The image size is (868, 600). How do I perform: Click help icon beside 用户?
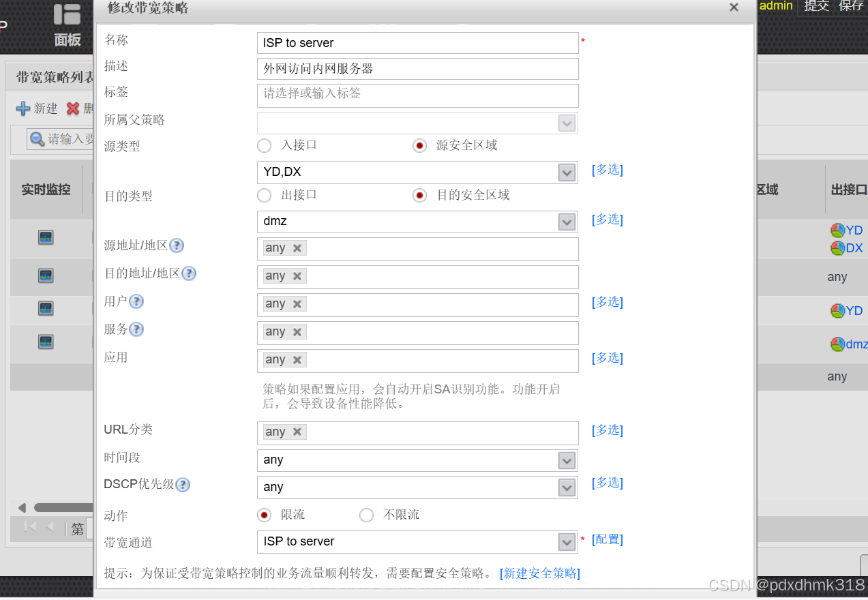pyautogui.click(x=136, y=301)
